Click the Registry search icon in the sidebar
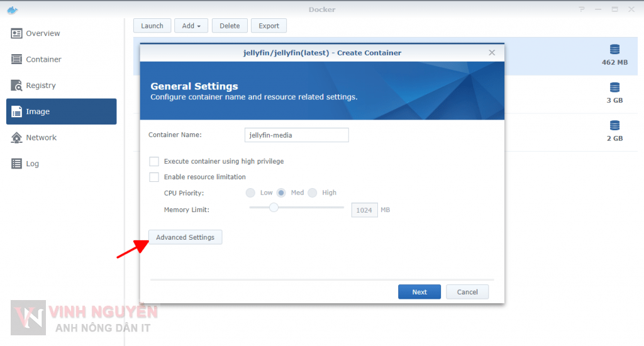The height and width of the screenshot is (346, 644). [16, 86]
